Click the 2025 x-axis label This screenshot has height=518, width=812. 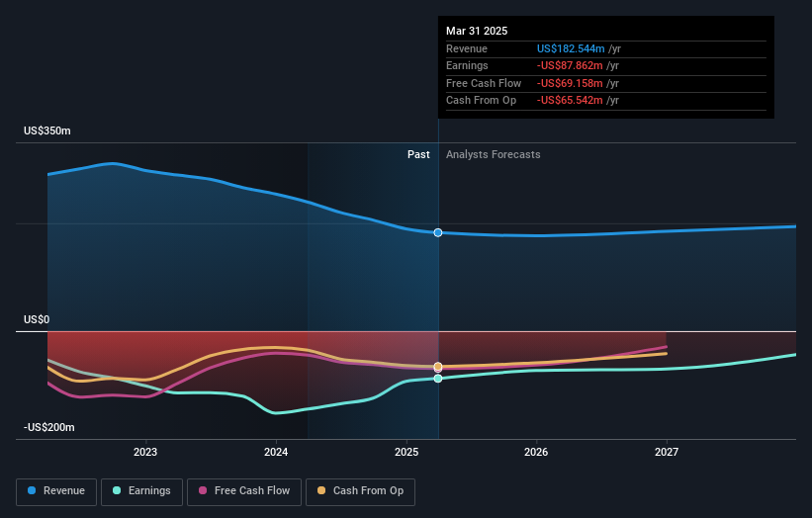406,452
